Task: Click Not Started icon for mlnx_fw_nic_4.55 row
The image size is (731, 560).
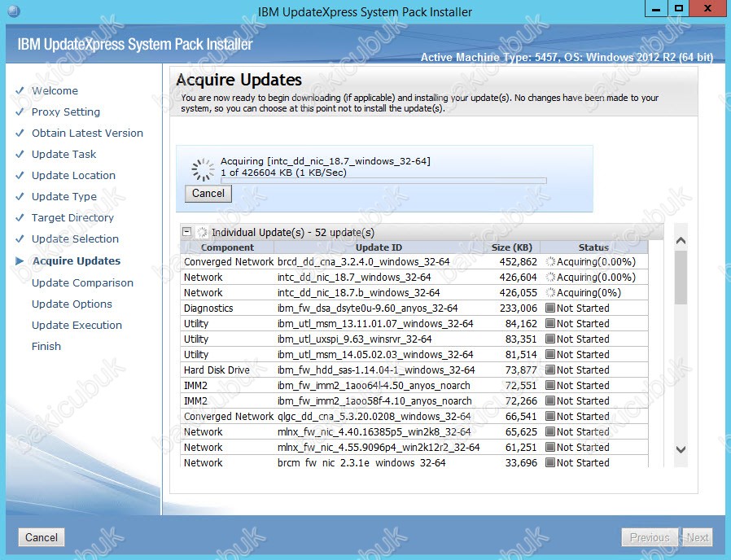Action: [550, 447]
